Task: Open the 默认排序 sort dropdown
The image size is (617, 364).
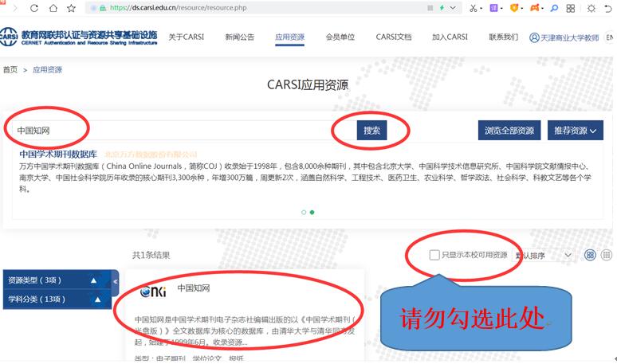Action: click(x=544, y=256)
